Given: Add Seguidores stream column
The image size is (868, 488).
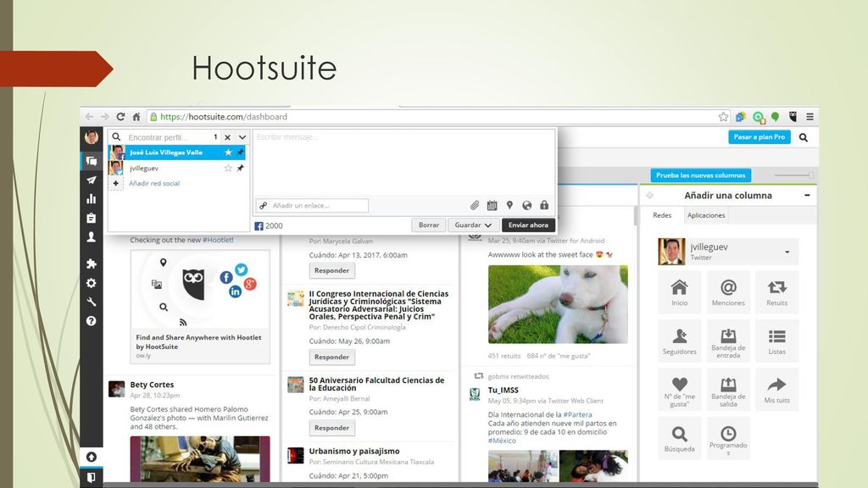Looking at the screenshot, I should tap(680, 341).
